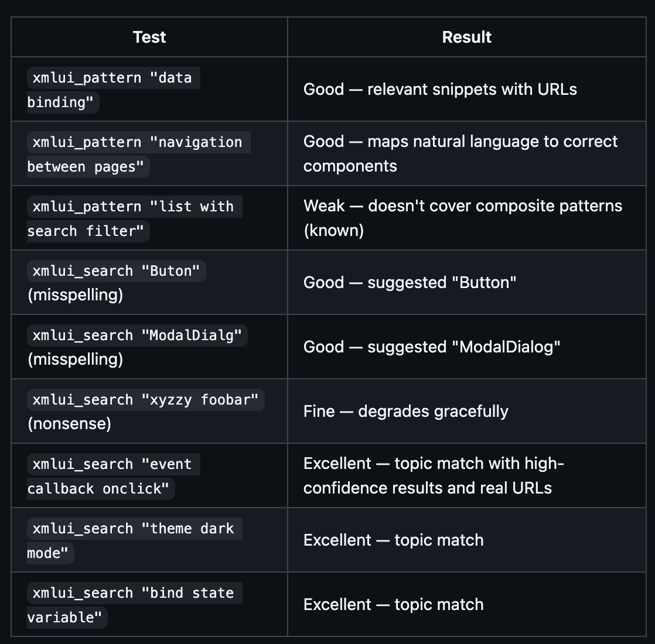Select xmlui_pattern "navigation between pages" code
Viewport: 655px width, 644px height.
(137, 143)
